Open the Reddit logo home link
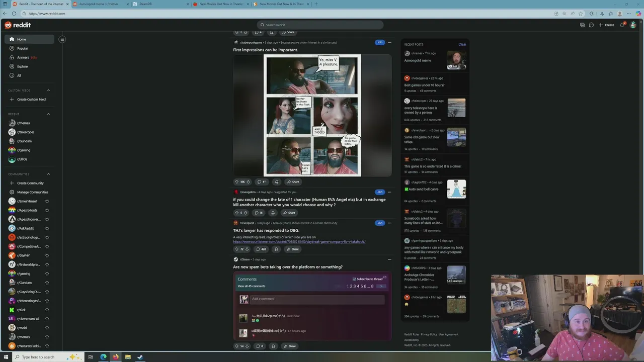 click(18, 25)
